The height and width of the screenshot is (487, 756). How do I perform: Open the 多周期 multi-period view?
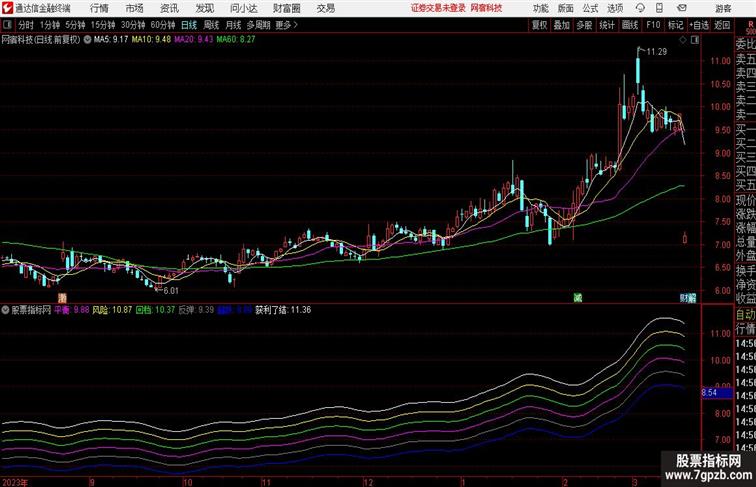coord(258,25)
